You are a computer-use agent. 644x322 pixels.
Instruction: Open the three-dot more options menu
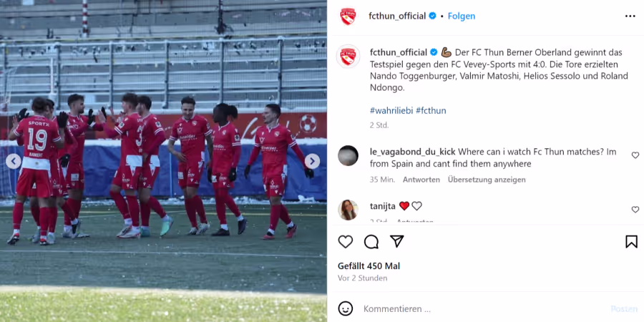coord(630,16)
